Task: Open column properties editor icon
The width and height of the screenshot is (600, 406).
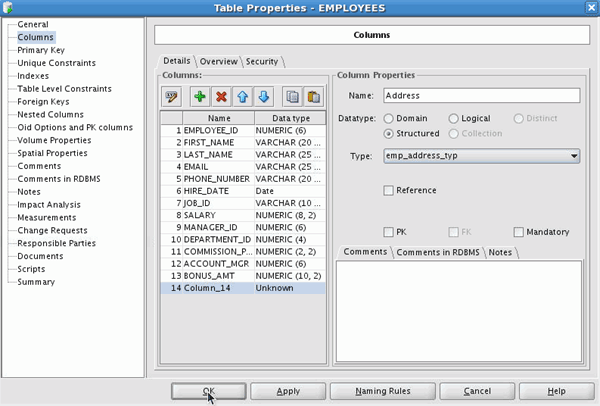Action: click(x=171, y=97)
